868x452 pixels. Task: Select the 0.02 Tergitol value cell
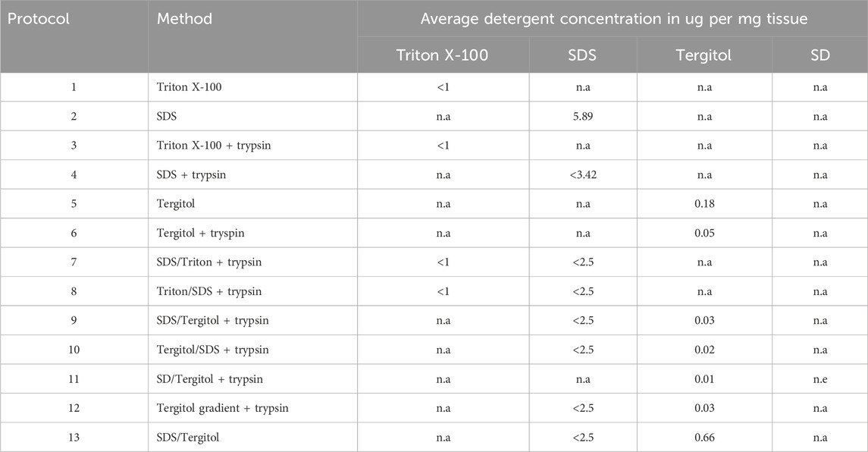(x=704, y=350)
